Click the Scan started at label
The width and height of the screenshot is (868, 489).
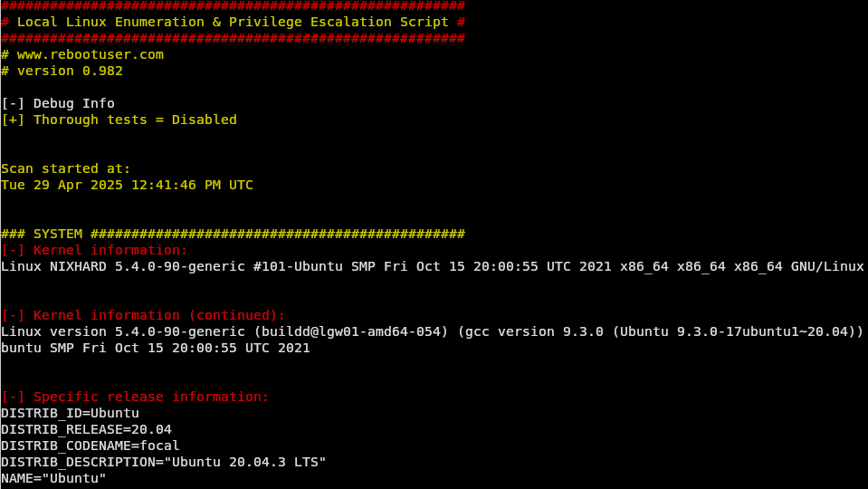(66, 168)
